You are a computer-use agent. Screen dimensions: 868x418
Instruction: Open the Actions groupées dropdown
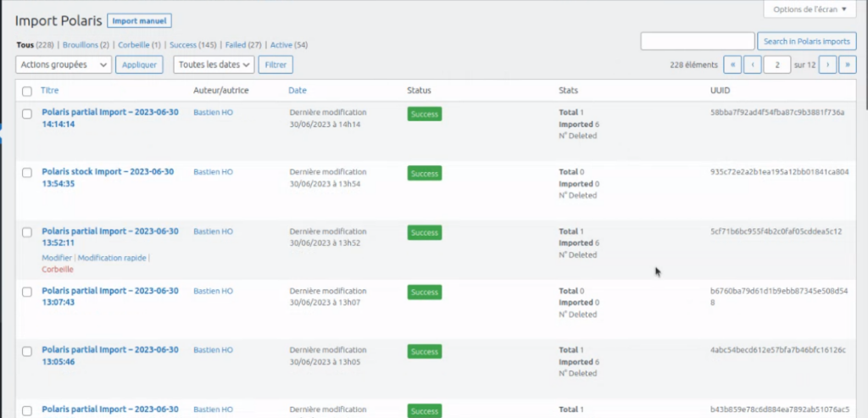[64, 64]
